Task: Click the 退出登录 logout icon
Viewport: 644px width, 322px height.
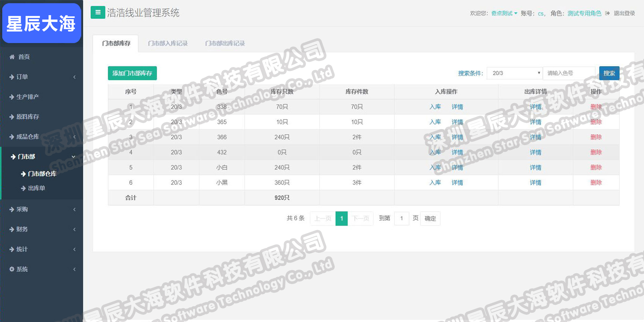Action: click(608, 13)
